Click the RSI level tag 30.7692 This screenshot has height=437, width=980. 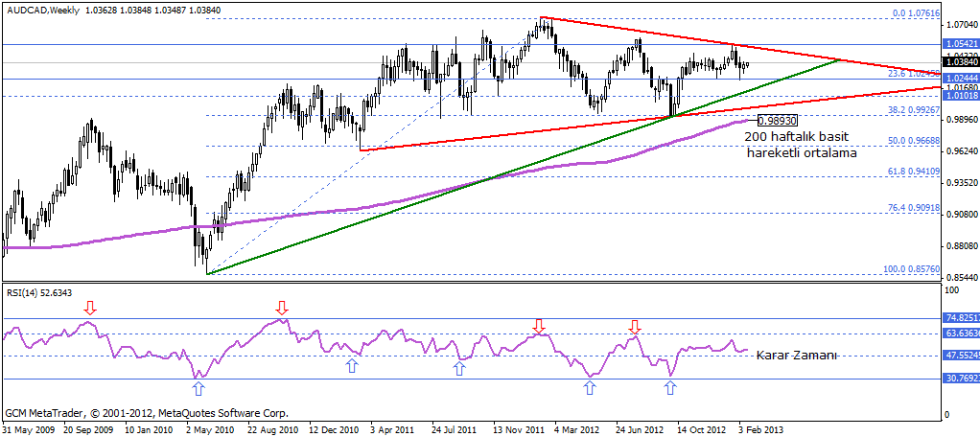coord(959,379)
